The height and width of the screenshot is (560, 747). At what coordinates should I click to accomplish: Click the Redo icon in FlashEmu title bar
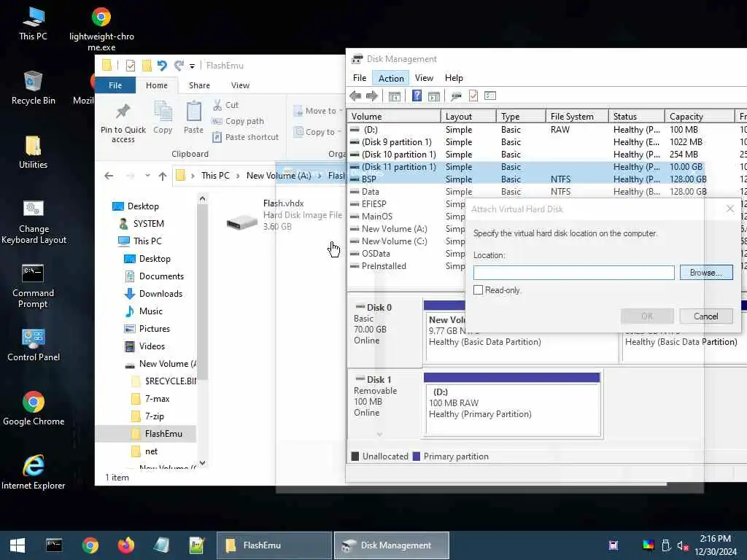coord(179,65)
